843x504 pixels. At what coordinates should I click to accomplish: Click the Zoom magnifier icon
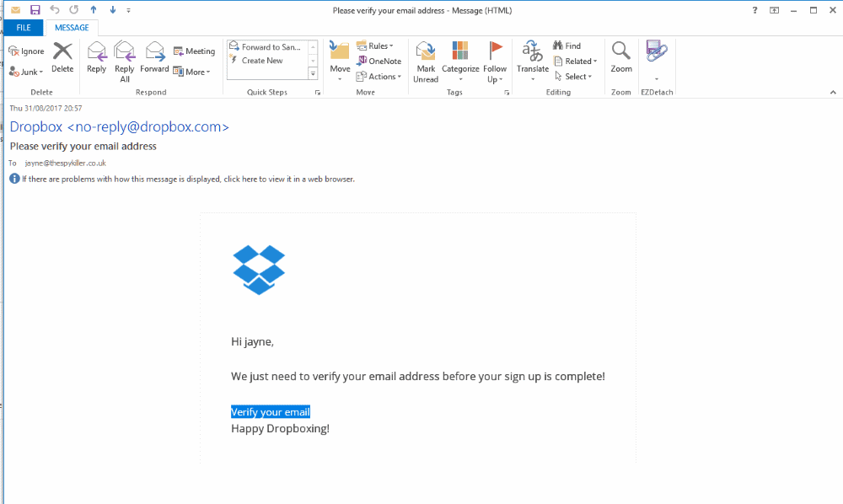(621, 57)
